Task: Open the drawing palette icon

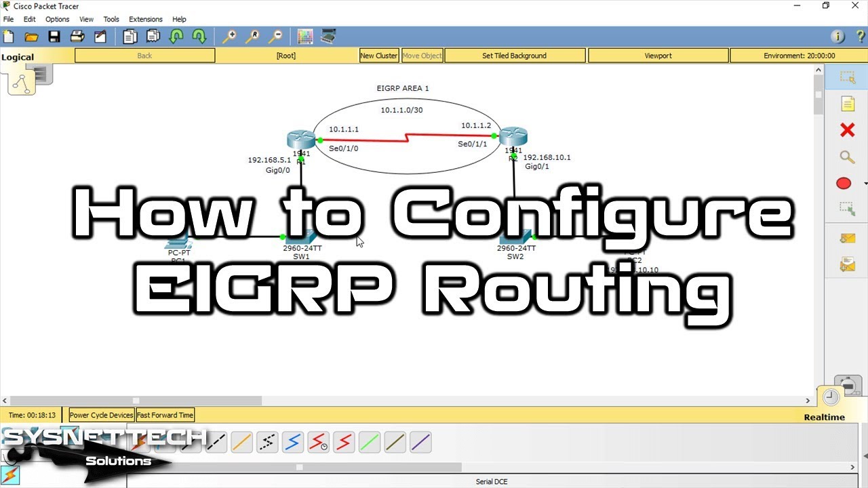Action: click(305, 37)
